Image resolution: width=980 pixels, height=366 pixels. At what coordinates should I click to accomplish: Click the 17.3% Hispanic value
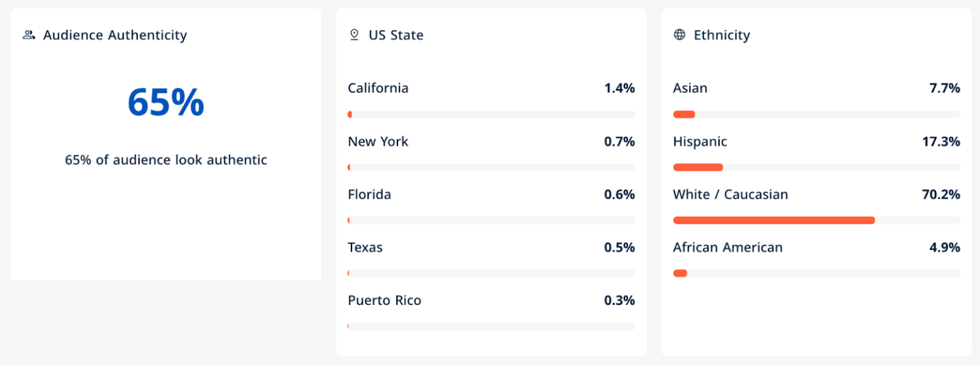941,142
